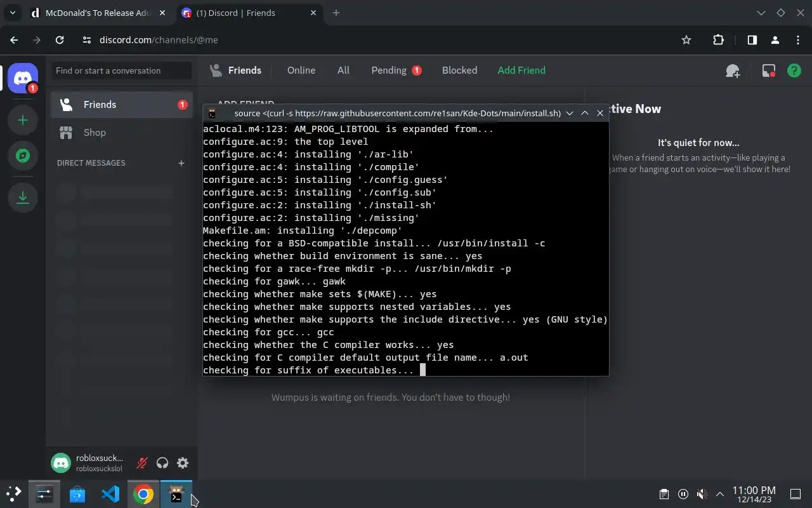This screenshot has width=812, height=508.
Task: Switch to Chrome via taskbar icon
Action: (143, 493)
